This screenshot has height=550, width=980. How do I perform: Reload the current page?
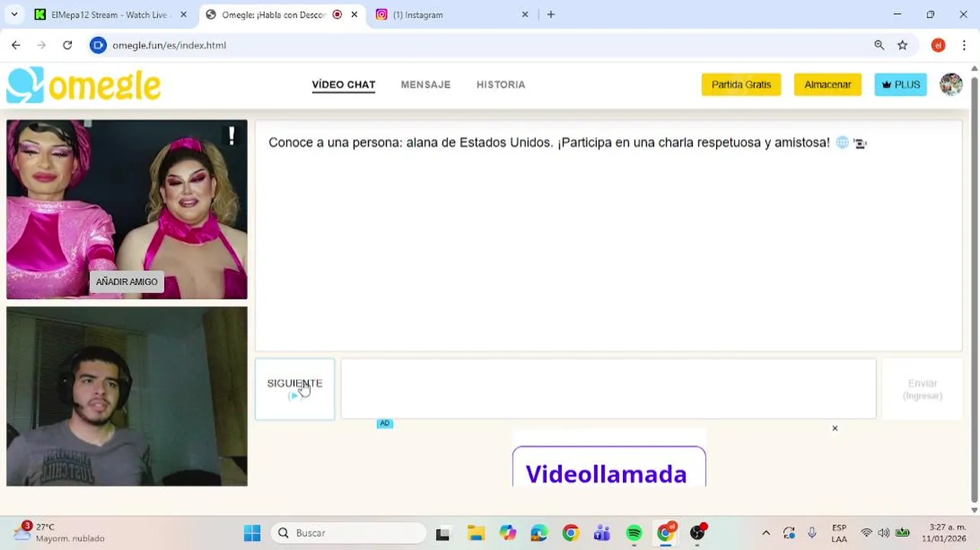coord(67,45)
